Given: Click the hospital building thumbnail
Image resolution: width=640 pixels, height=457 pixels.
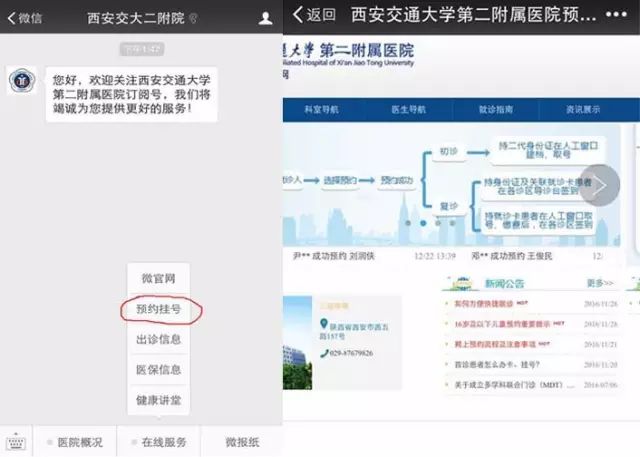Looking at the screenshot, I should pos(298,343).
